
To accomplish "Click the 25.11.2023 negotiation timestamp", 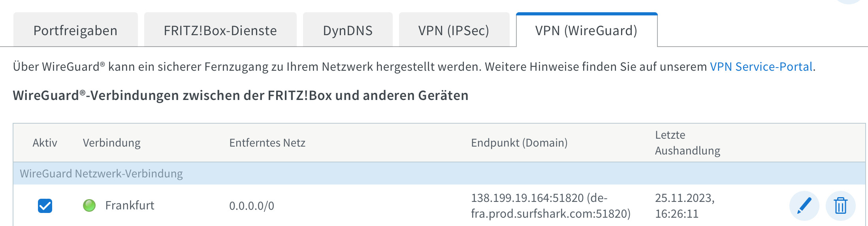I will (685, 206).
